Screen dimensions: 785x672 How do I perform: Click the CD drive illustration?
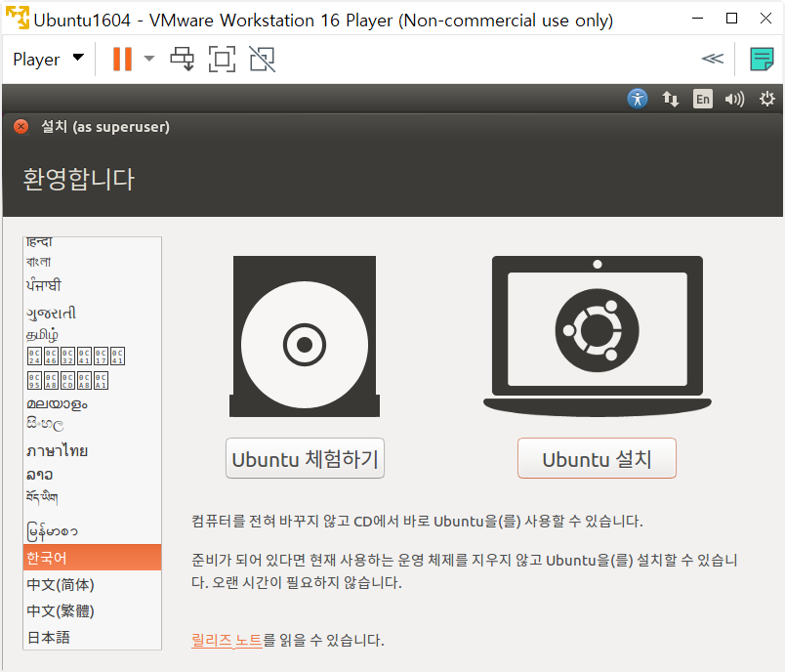pyautogui.click(x=305, y=336)
